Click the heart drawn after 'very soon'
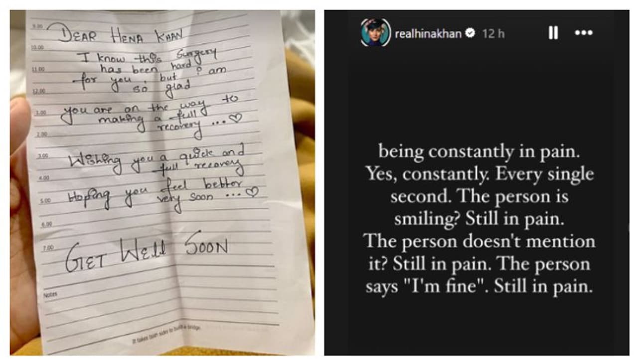This screenshot has height=364, width=638. point(253,192)
